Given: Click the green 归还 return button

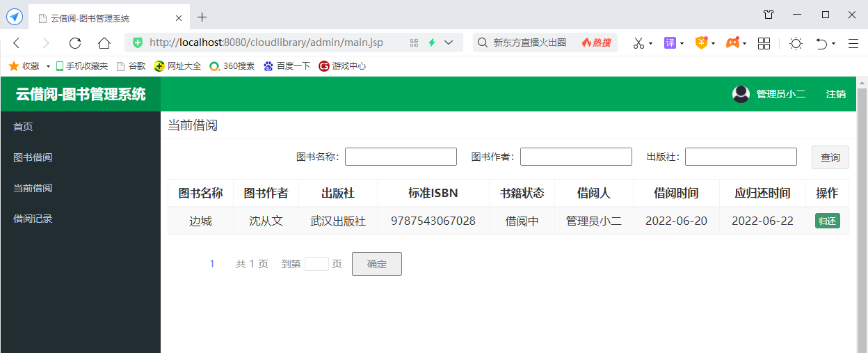Looking at the screenshot, I should coord(828,221).
